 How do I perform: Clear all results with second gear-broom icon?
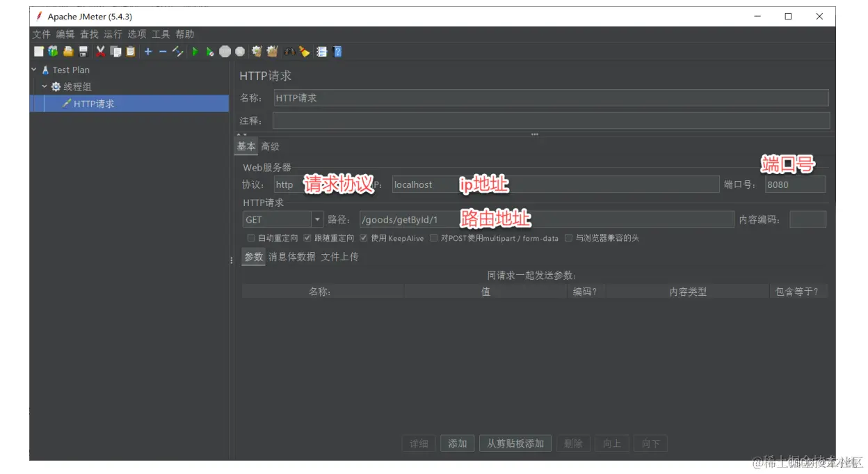[x=272, y=52]
